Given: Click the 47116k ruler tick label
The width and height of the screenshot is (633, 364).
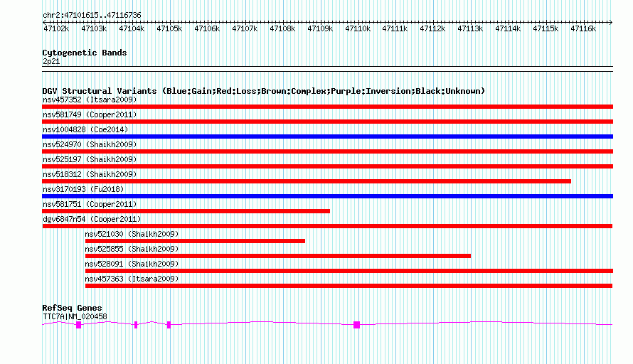Looking at the screenshot, I should (x=583, y=28).
